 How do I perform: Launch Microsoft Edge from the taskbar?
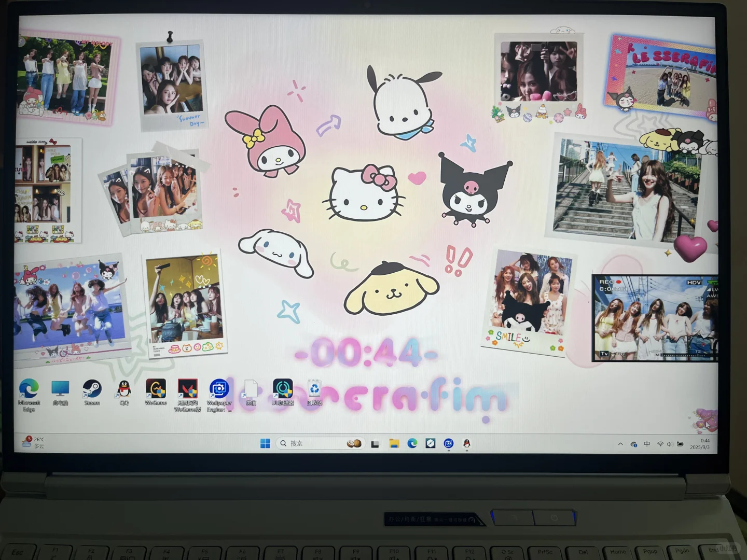click(412, 443)
